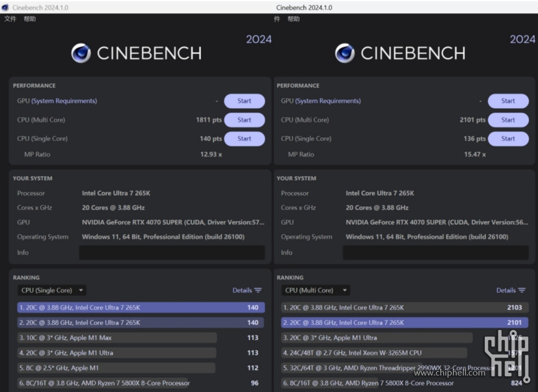
Task: Click the Details filter icon in left window
Action: coord(258,290)
